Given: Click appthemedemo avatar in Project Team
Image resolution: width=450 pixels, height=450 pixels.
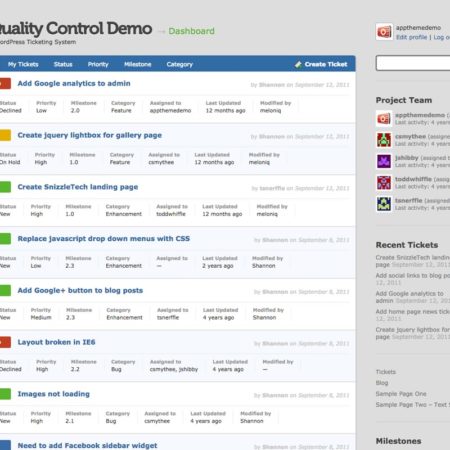Looking at the screenshot, I should [384, 118].
